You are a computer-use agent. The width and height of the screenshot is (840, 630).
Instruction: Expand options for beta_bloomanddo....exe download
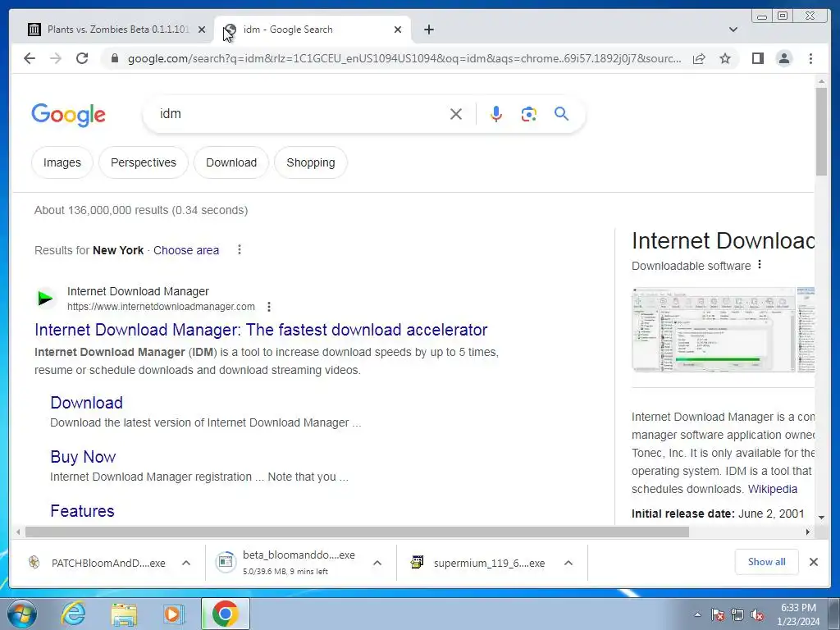(377, 563)
